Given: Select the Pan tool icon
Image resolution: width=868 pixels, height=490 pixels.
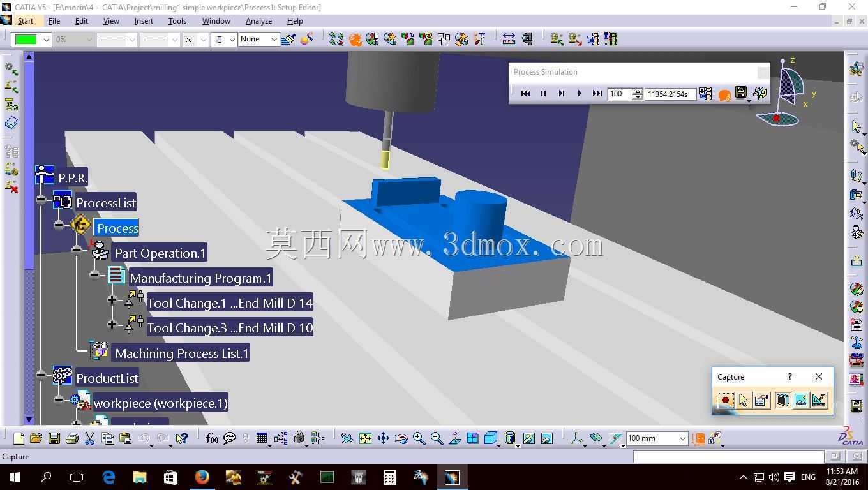Looking at the screenshot, I should 383,438.
